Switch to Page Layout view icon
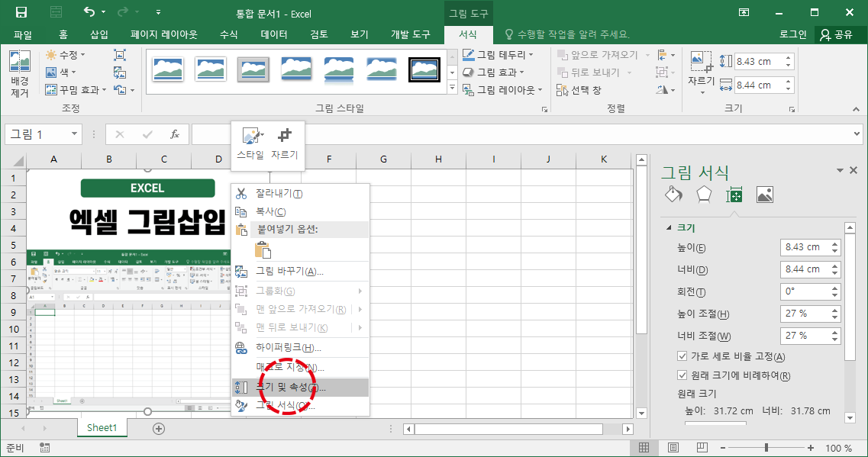The width and height of the screenshot is (868, 457). [x=673, y=448]
